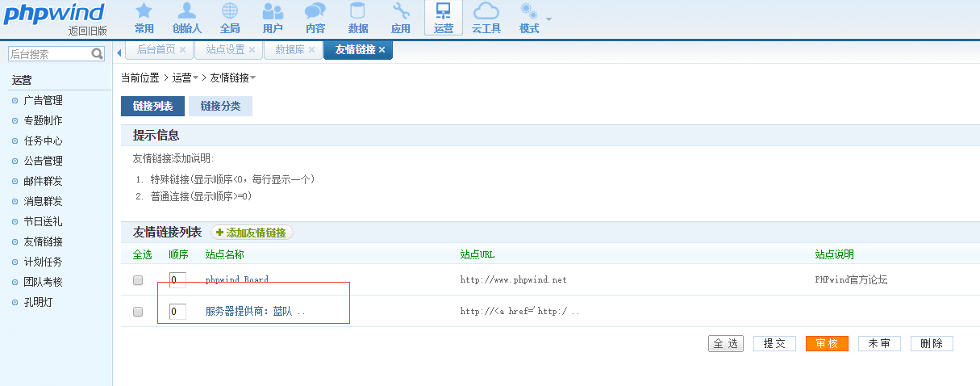Switch to the 站点设置 tab
Screen dimensions: 980x386
pos(225,50)
